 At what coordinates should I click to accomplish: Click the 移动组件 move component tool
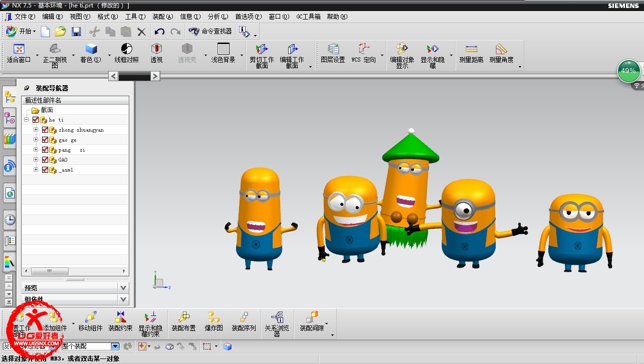tap(90, 322)
